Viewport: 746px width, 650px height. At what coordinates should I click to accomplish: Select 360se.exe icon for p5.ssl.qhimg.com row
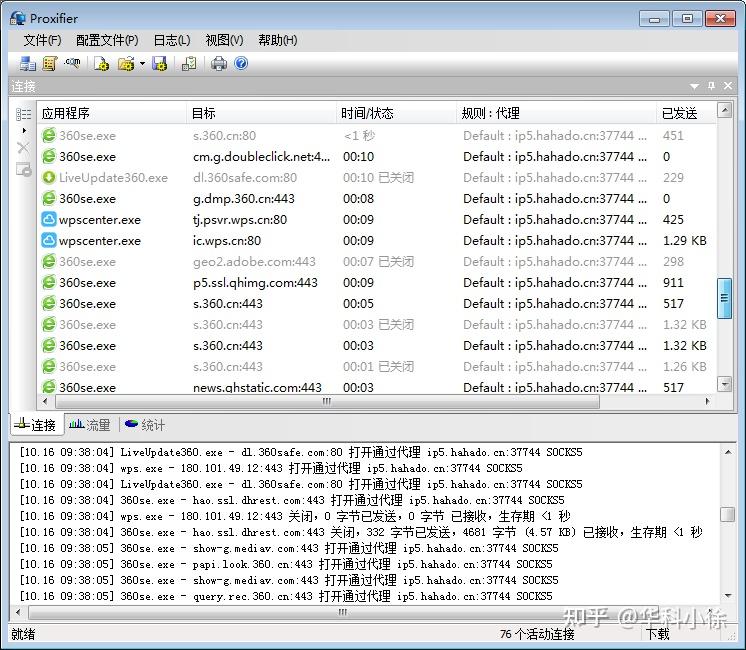click(49, 282)
